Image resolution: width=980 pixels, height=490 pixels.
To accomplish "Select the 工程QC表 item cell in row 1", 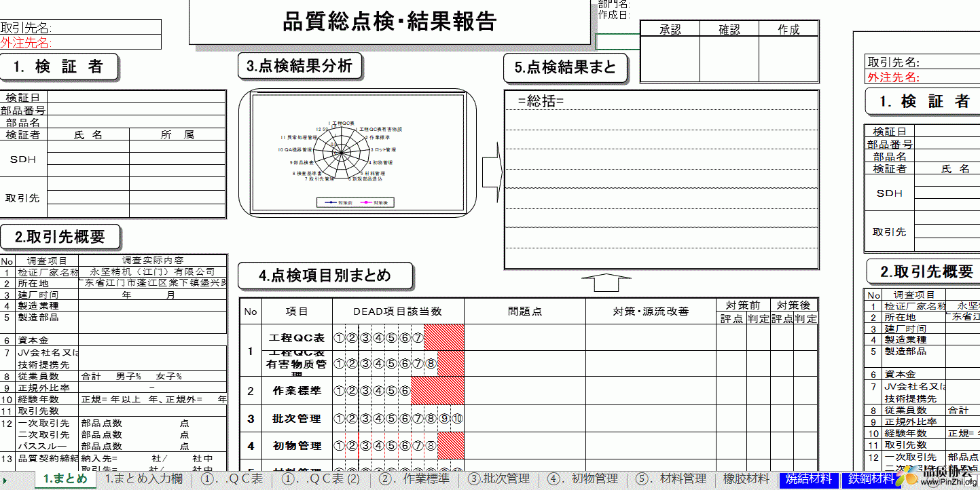I will (297, 337).
